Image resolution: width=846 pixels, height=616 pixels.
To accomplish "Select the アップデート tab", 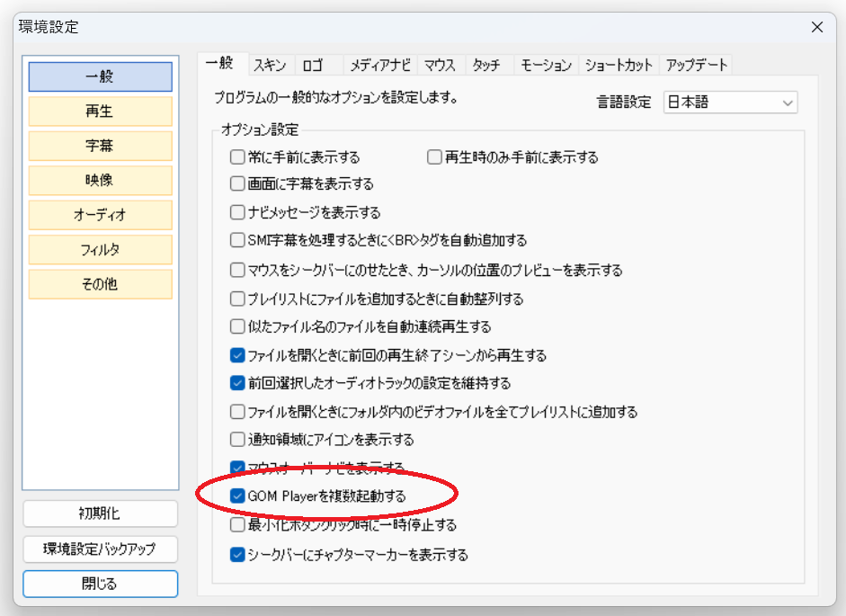I will [696, 65].
